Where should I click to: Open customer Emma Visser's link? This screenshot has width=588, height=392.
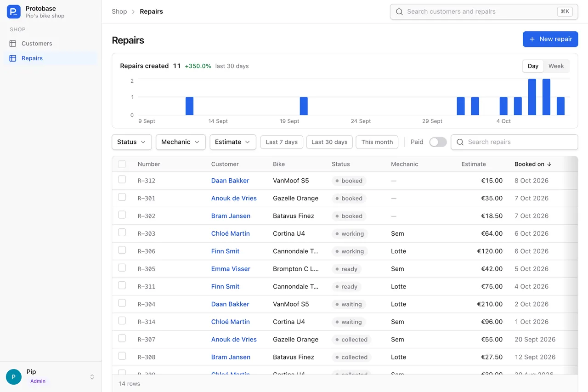231,269
